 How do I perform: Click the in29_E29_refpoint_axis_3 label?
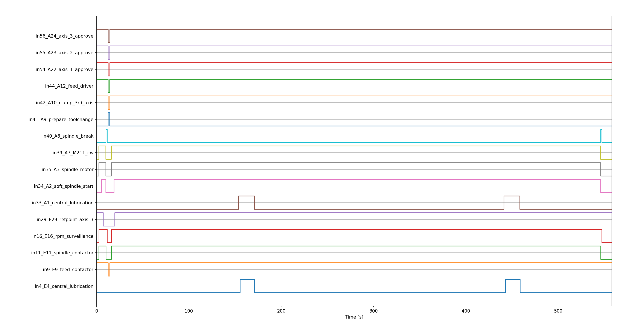(65, 220)
